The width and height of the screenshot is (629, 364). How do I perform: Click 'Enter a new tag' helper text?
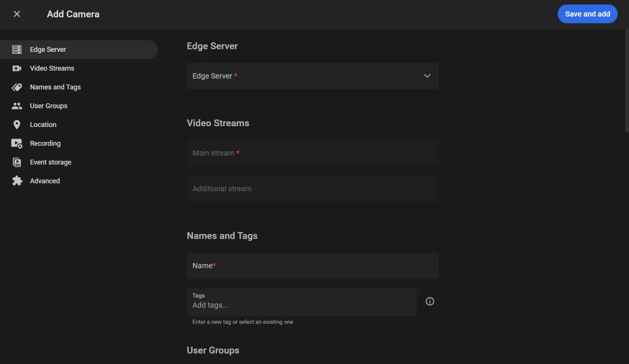pos(243,322)
